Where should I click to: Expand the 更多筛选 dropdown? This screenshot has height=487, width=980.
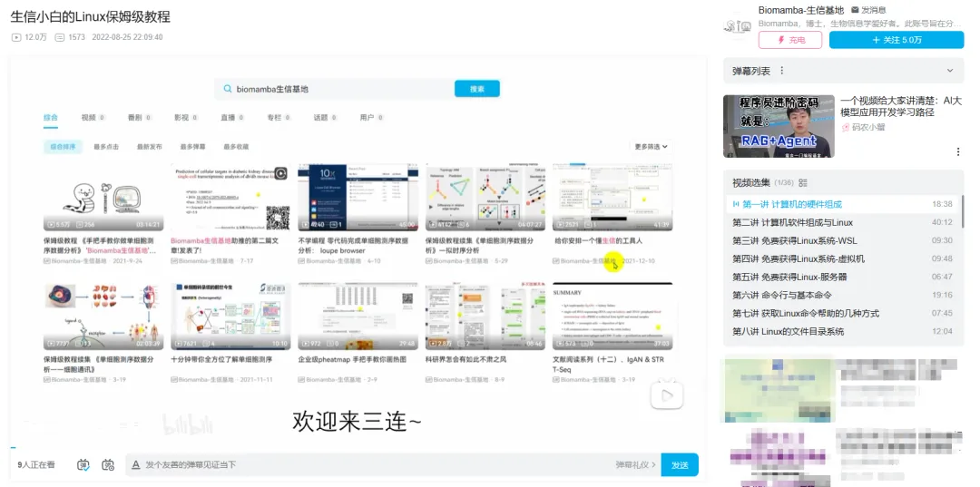tap(652, 147)
